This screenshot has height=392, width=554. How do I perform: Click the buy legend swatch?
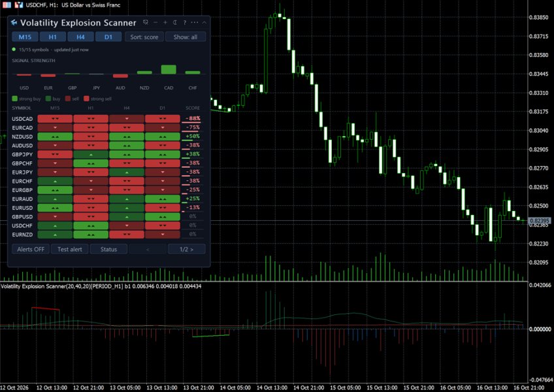48,99
